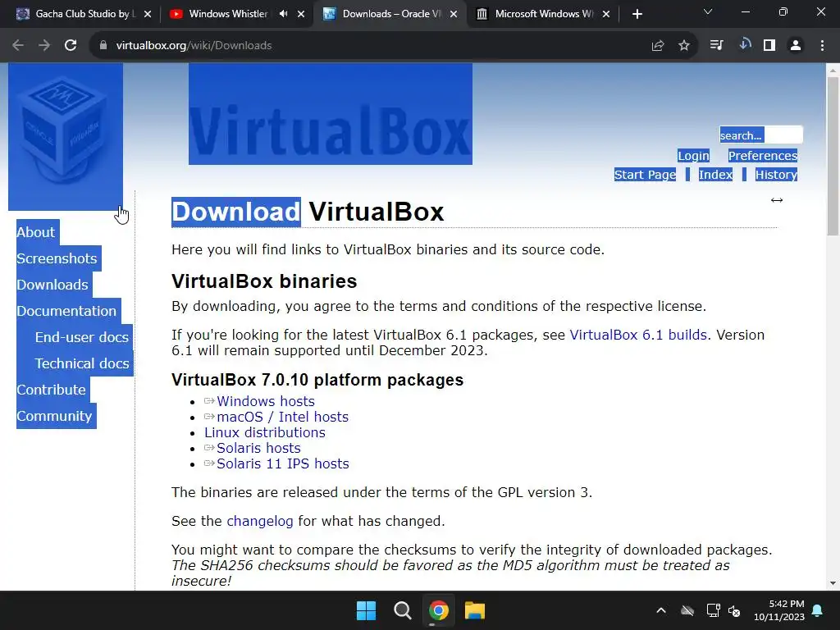Click the muted volume tray icon
840x630 pixels.
point(734,610)
